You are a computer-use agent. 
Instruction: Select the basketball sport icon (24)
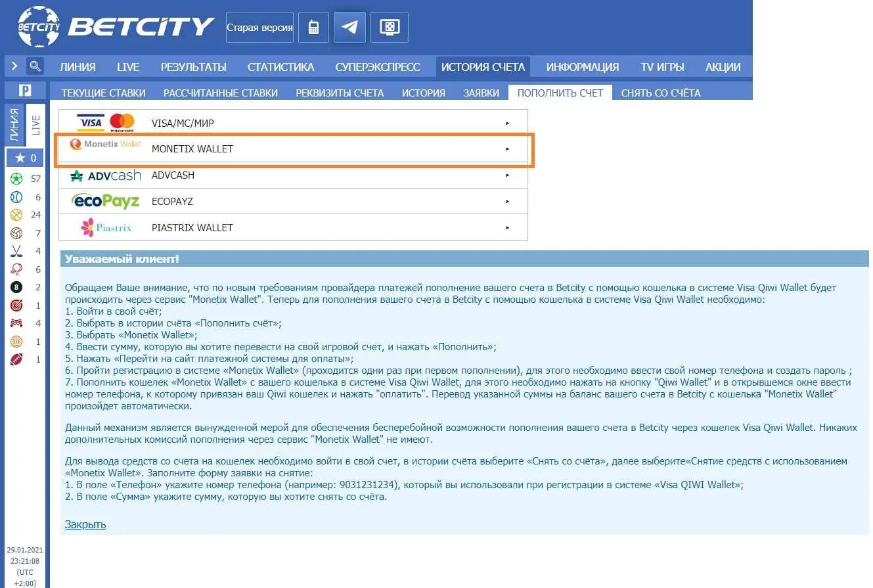(16, 215)
